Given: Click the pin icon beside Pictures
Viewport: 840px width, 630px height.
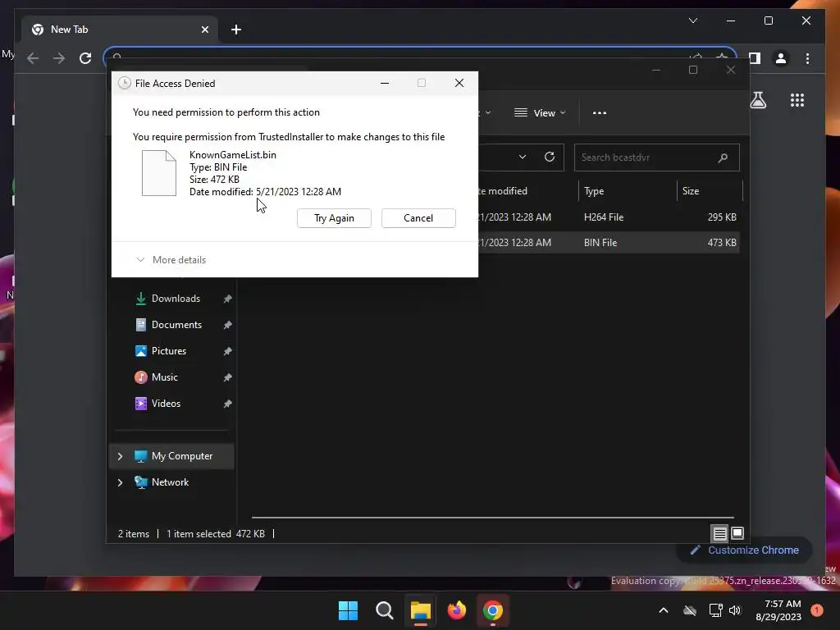Looking at the screenshot, I should coord(228,351).
